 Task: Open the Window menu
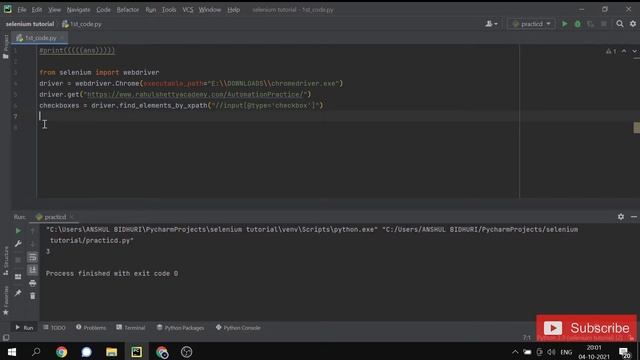tap(210, 9)
